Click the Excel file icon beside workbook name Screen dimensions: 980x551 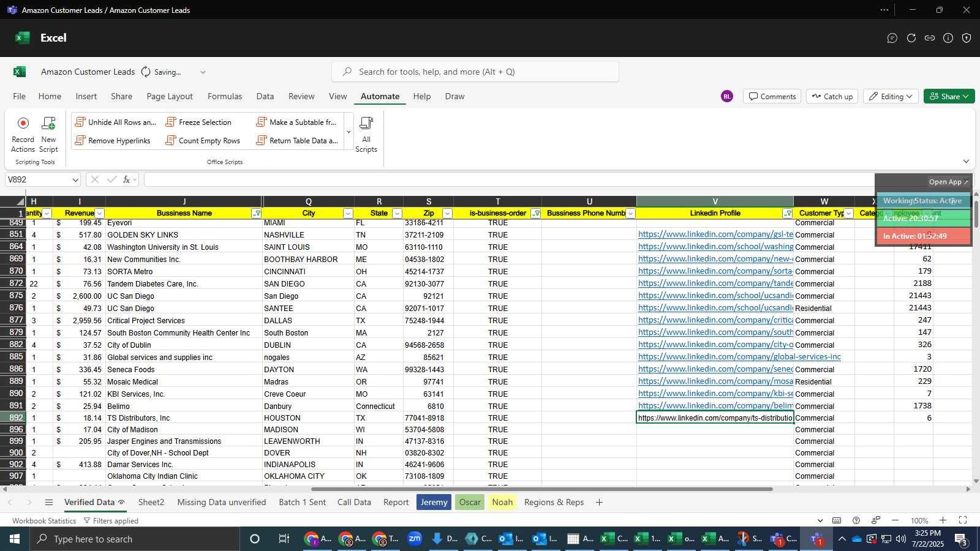(20, 72)
